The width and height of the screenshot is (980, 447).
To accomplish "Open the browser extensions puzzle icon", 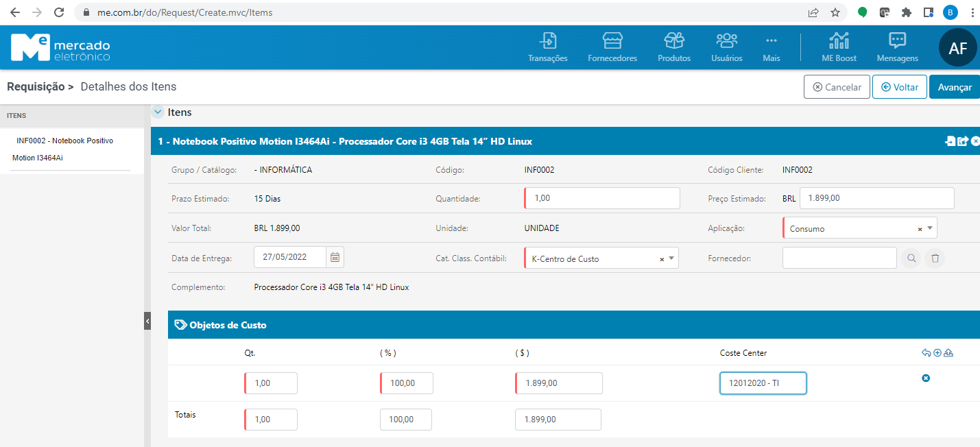I will (907, 12).
